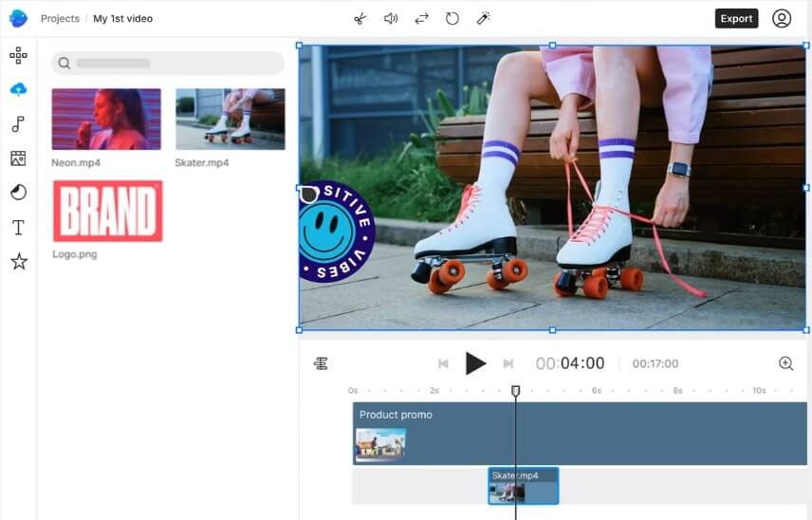The image size is (812, 520).
Task: Click the top-center preview resize handle
Action: (552, 46)
